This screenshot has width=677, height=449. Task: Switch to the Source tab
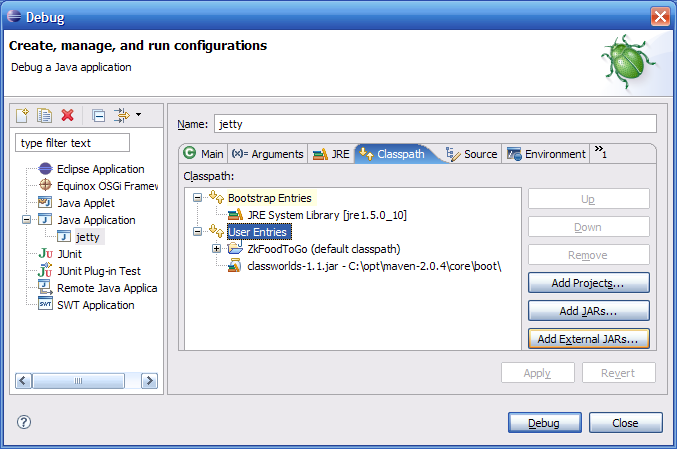tap(471, 154)
